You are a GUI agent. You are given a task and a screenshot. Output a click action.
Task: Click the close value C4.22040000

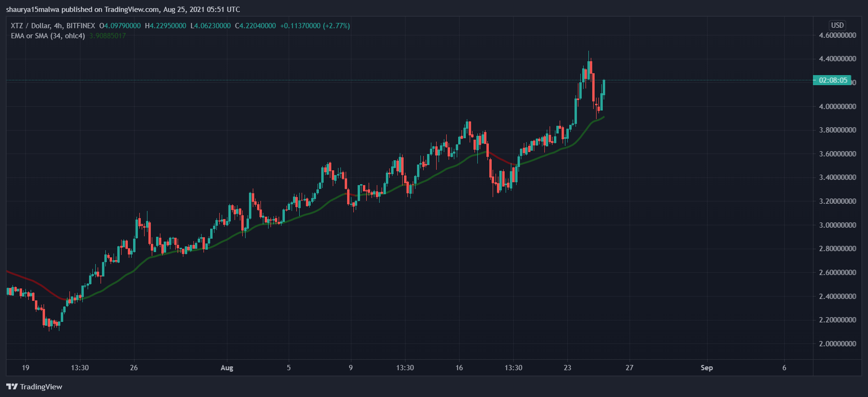tap(255, 26)
